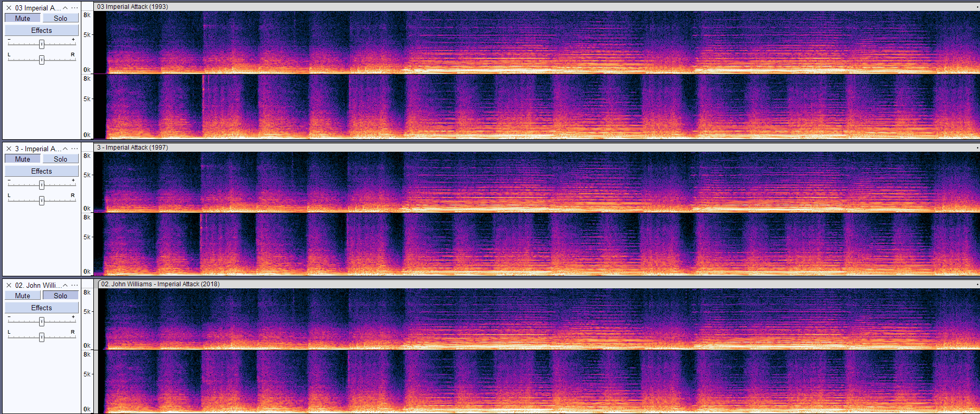Screen dimensions: 980x414
Task: Solo the 03 Imperial A... track
Action: click(x=61, y=18)
